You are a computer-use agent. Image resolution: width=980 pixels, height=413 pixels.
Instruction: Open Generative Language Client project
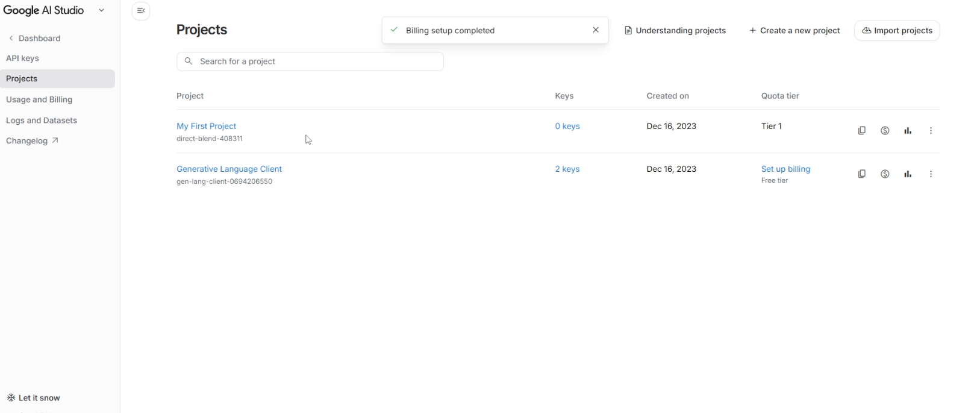coord(229,169)
